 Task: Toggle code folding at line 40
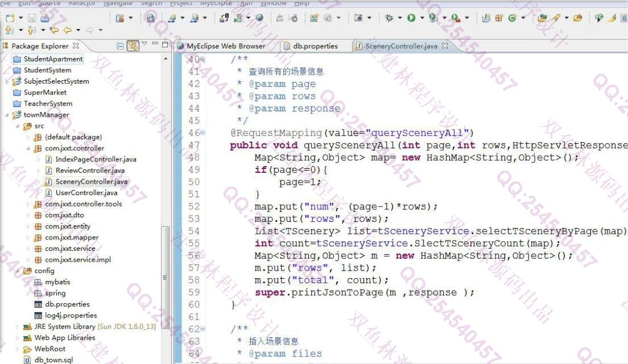click(203, 59)
